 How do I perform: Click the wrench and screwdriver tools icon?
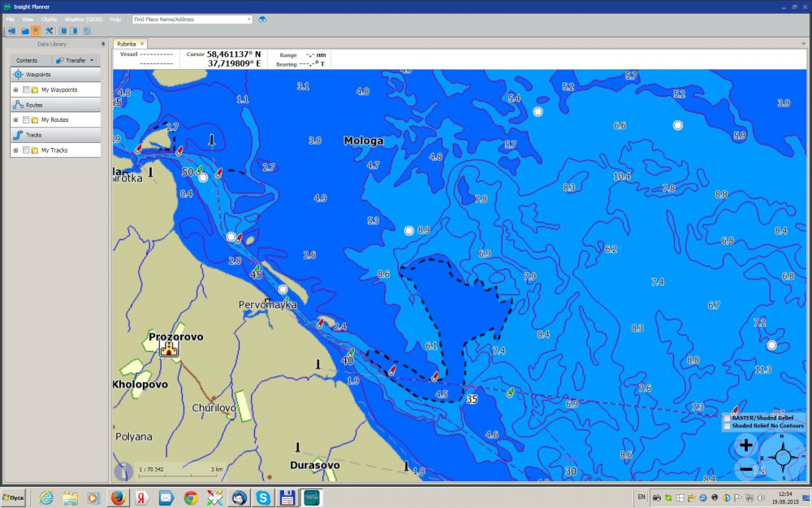click(50, 31)
